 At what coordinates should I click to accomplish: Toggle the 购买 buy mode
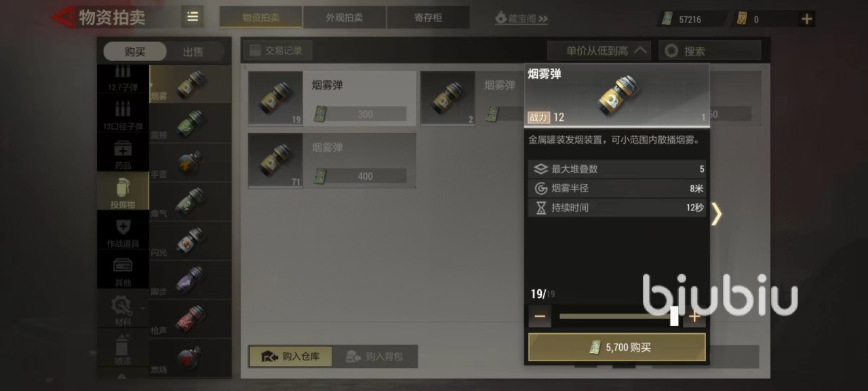[x=135, y=52]
